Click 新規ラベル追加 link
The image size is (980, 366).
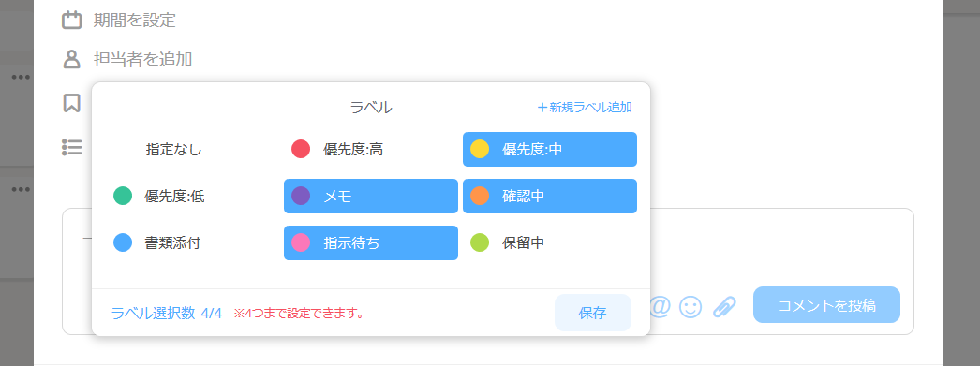point(585,108)
